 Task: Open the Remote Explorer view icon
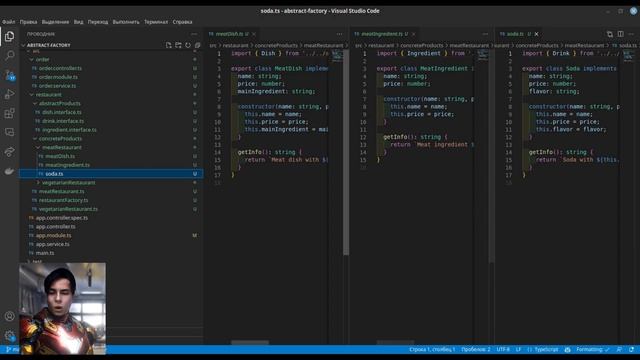coord(9,132)
